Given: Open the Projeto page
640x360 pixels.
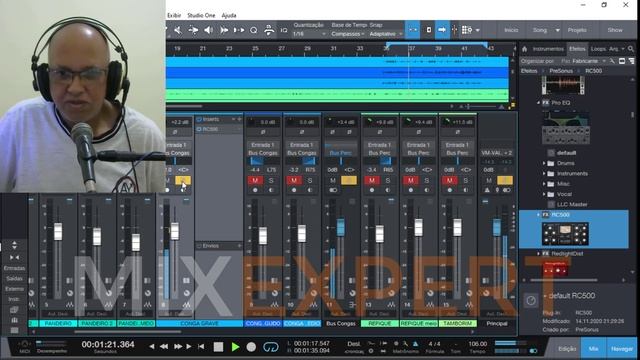Looking at the screenshot, I should (577, 30).
